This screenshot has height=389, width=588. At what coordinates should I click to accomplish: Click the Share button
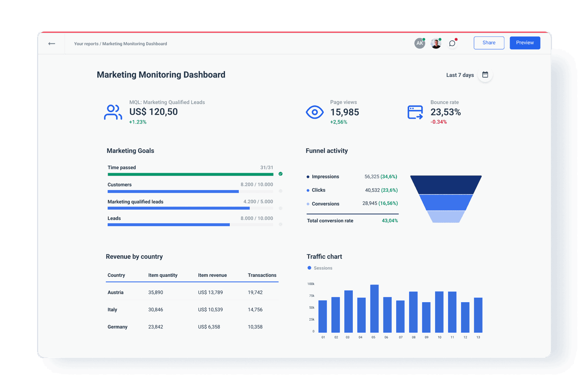pos(489,43)
